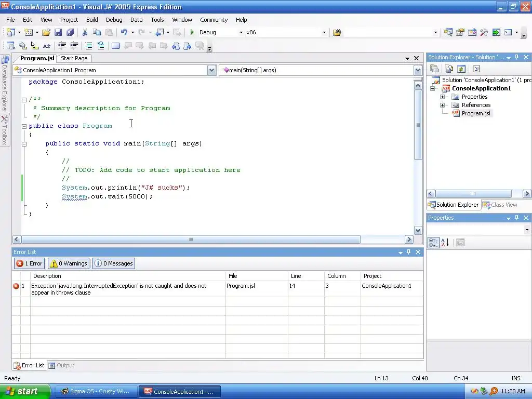This screenshot has width=532, height=399.
Task: Click the Open File folder icon
Action: point(46,32)
